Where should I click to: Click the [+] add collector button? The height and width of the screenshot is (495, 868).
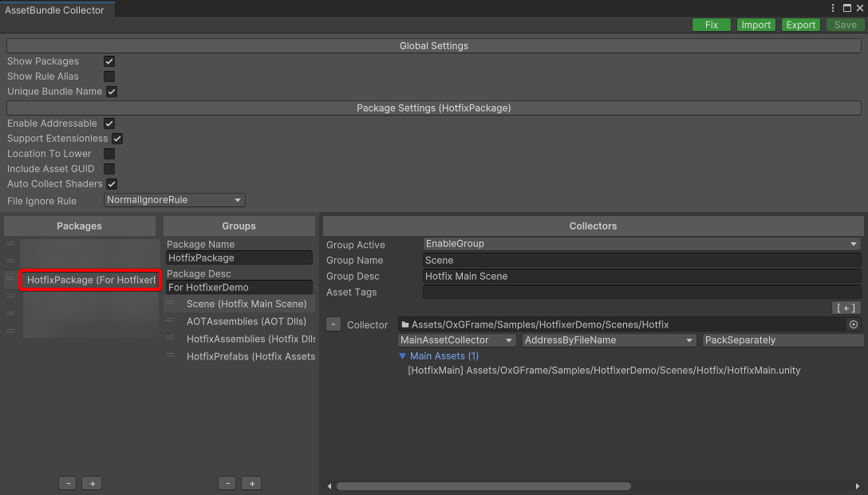pyautogui.click(x=846, y=308)
